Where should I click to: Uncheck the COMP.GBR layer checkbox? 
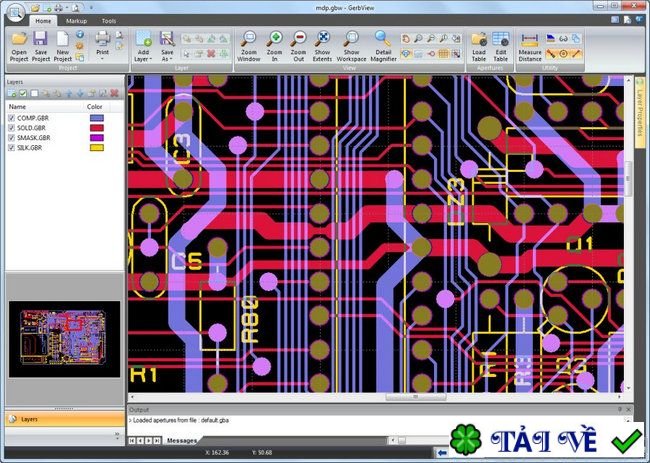pos(12,118)
